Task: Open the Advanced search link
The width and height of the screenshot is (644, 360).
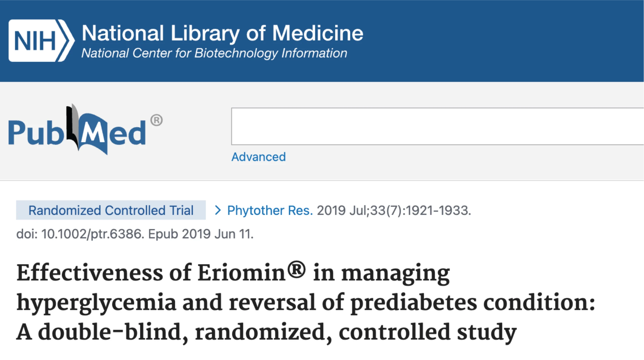Action: pos(258,157)
